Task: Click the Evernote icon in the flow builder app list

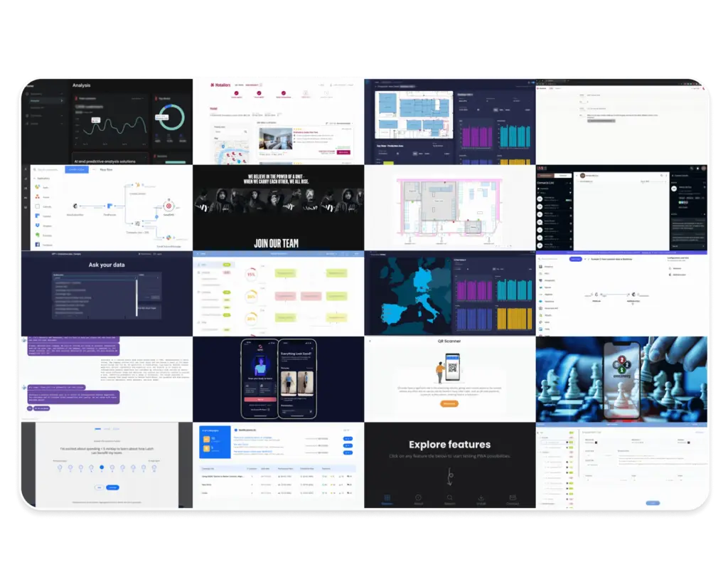Action: point(38,236)
